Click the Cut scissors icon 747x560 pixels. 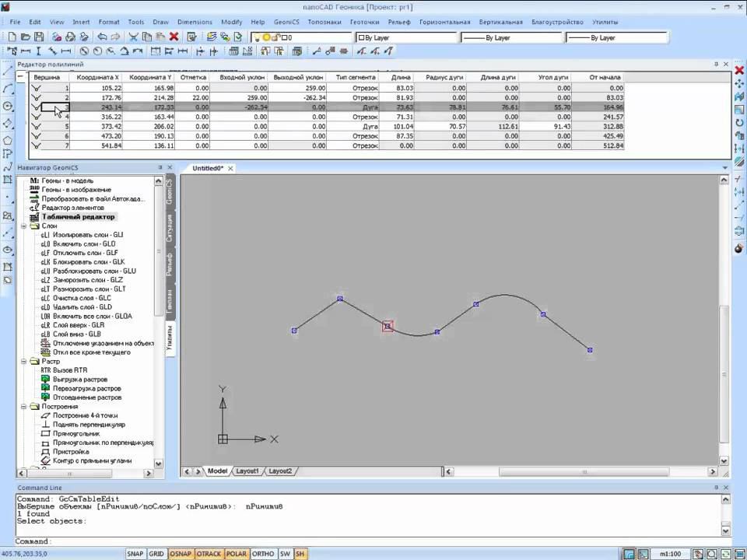pos(134,37)
